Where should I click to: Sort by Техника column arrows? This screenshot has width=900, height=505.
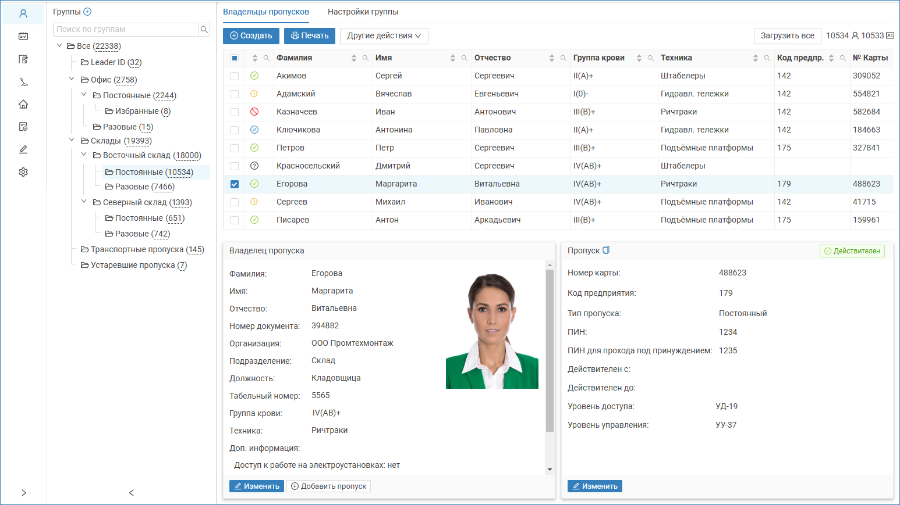[755, 58]
